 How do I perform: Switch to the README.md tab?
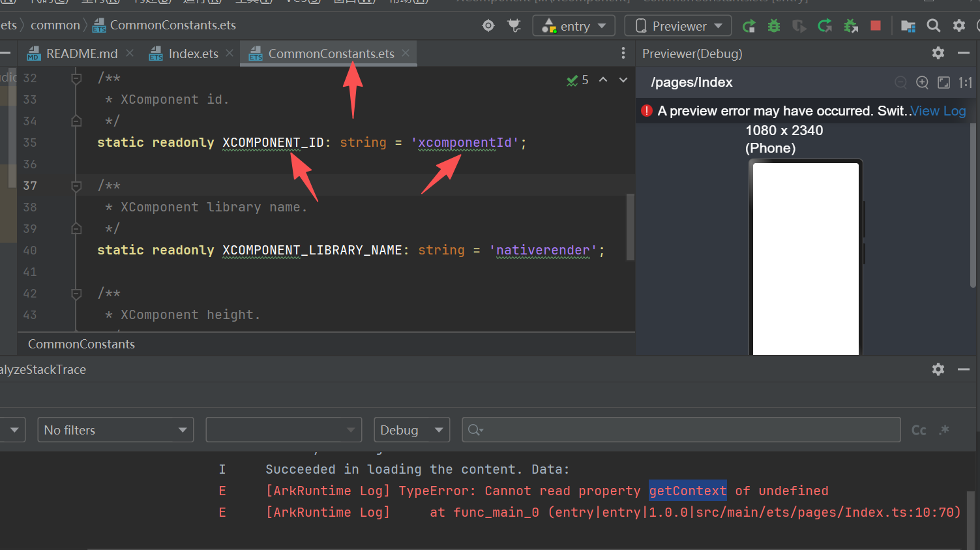click(81, 53)
